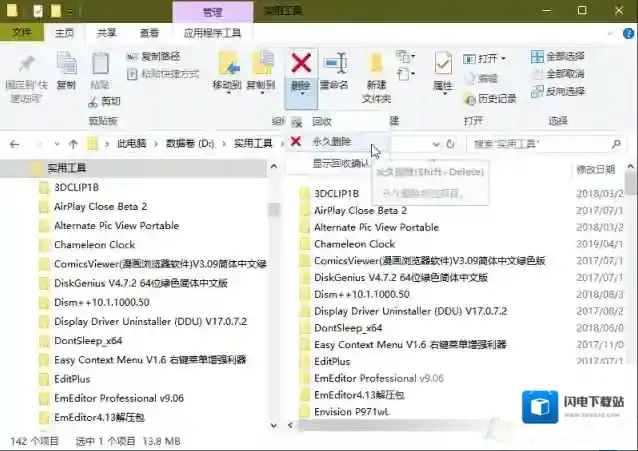Go back with navigation arrow

[14, 144]
